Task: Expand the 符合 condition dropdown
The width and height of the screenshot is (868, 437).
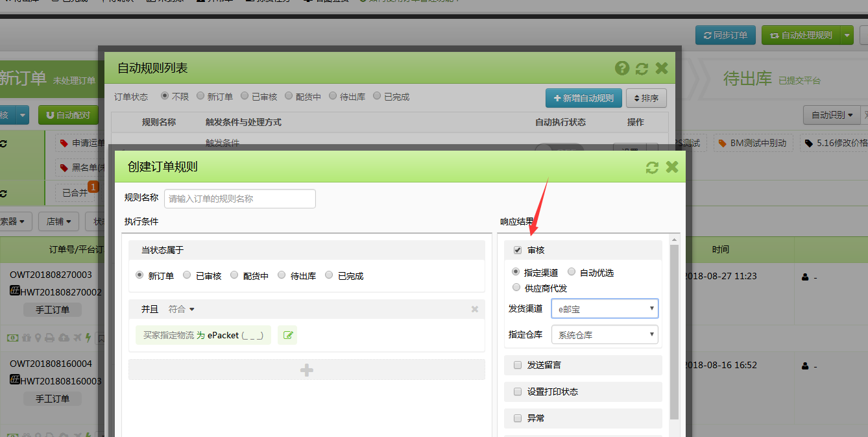Action: click(x=182, y=309)
